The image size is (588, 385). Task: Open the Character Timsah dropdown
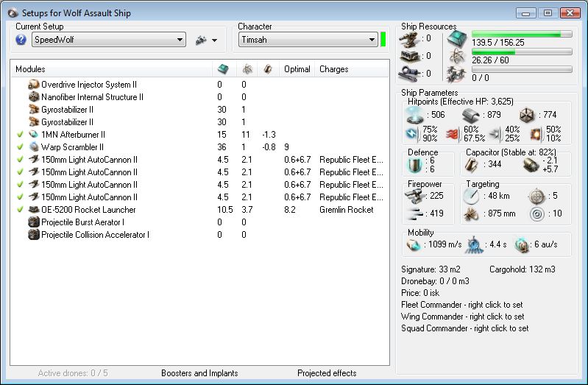coord(308,40)
